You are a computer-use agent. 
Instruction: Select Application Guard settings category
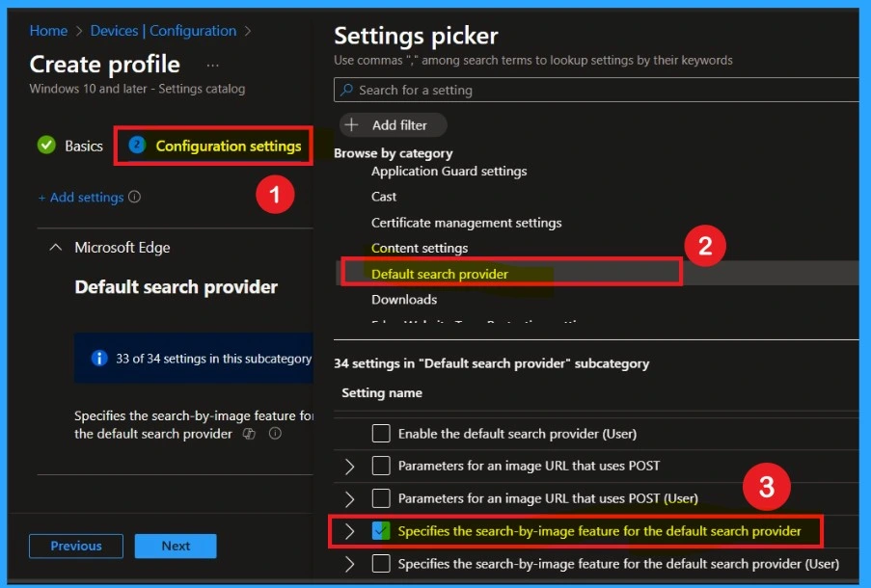point(449,171)
